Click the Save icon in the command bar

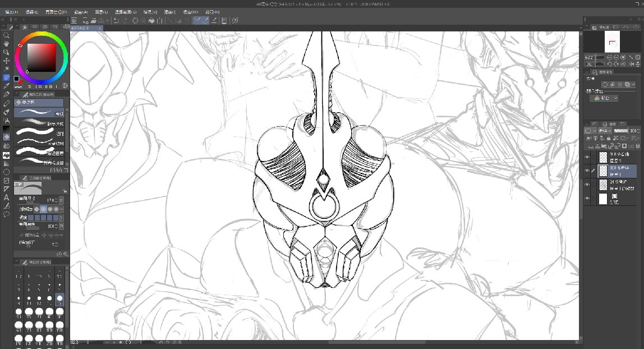(x=94, y=21)
